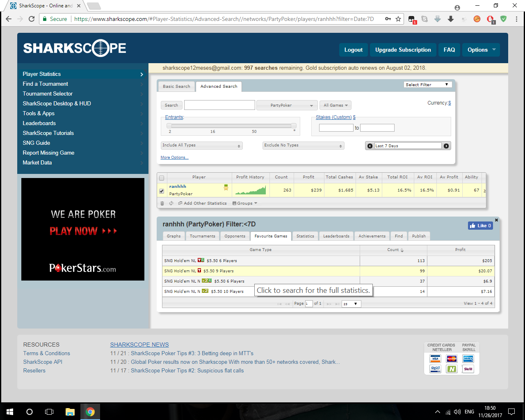This screenshot has height=420, width=525.
Task: Click the player name search field
Action: click(219, 105)
